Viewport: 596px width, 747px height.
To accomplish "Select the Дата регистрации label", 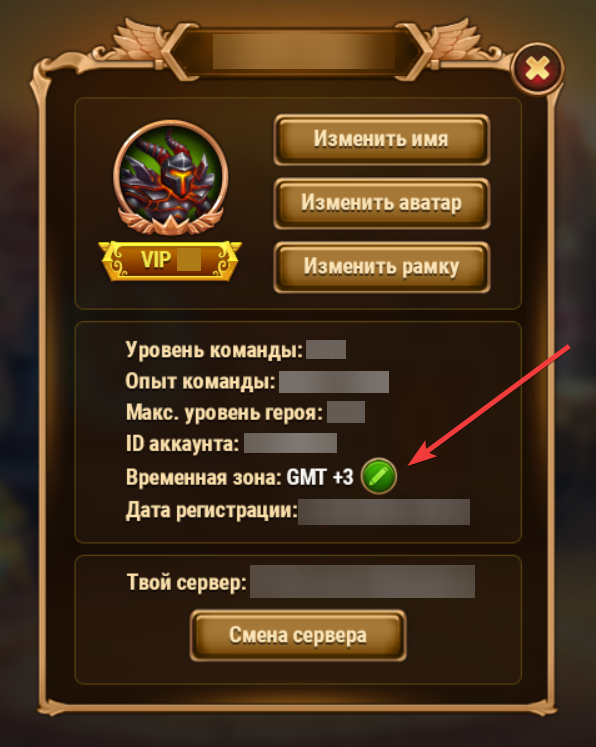I will pyautogui.click(x=212, y=511).
